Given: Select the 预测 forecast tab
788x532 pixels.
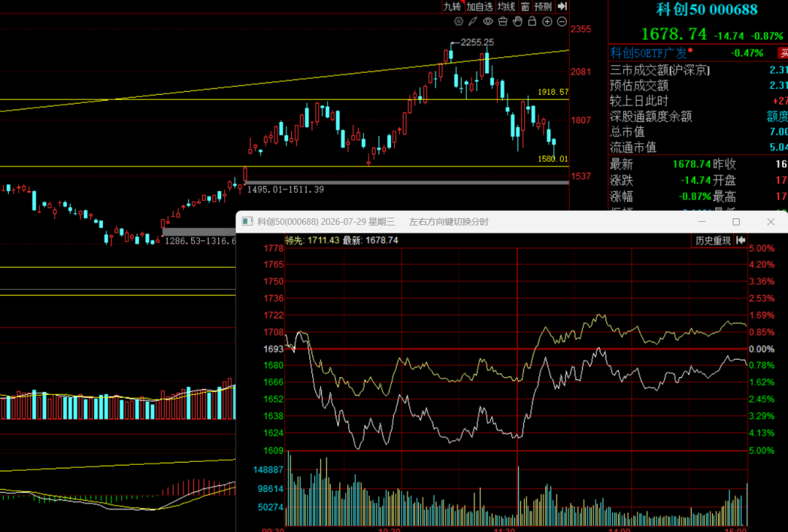Looking at the screenshot, I should click(x=544, y=7).
